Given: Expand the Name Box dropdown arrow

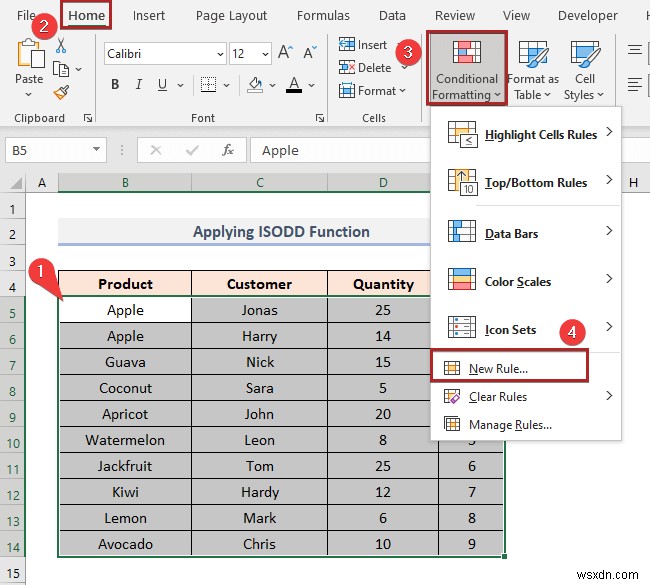Looking at the screenshot, I should [x=96, y=149].
